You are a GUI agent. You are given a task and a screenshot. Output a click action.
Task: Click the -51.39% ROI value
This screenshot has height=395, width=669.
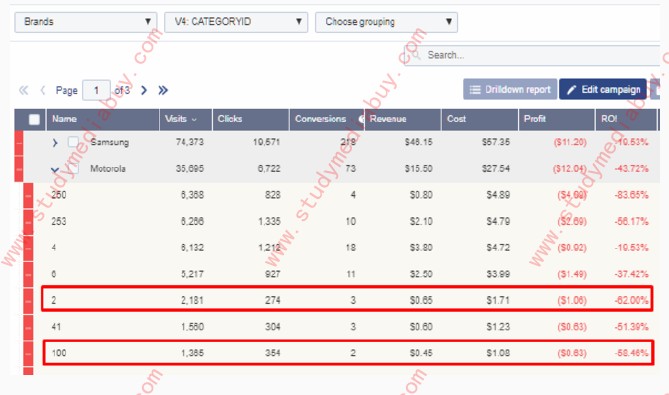[x=631, y=327]
